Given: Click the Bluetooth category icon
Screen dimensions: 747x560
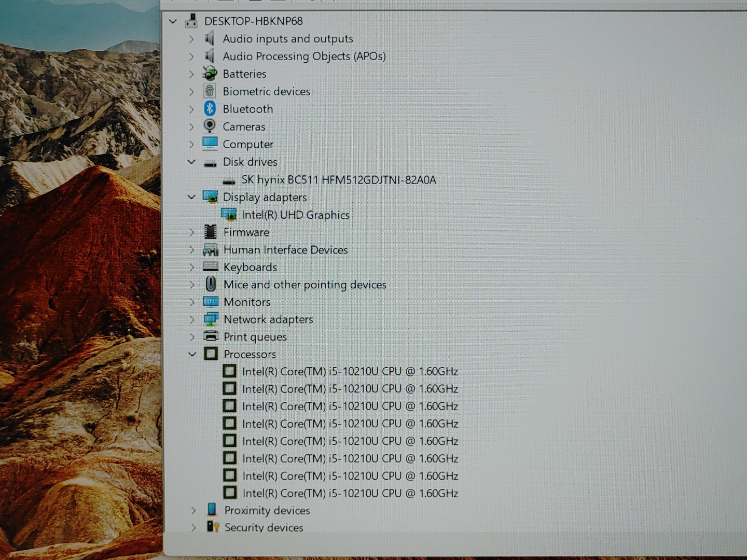Looking at the screenshot, I should [x=210, y=109].
